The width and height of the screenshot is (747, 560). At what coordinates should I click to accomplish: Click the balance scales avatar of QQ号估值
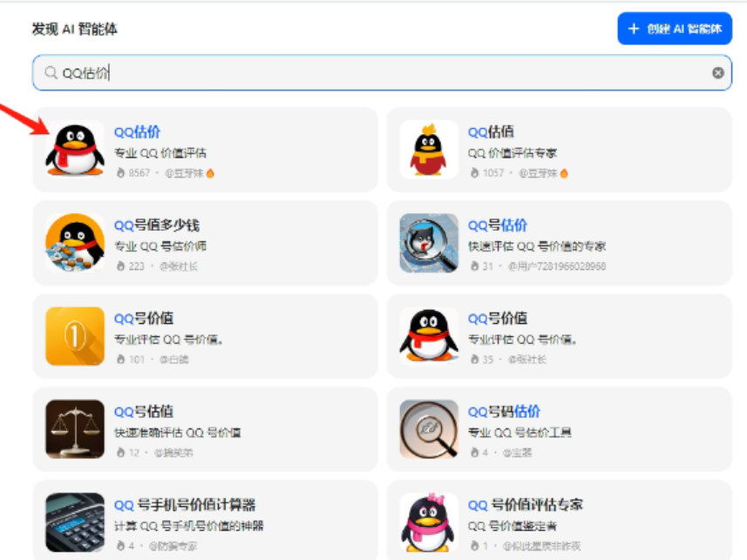[75, 429]
